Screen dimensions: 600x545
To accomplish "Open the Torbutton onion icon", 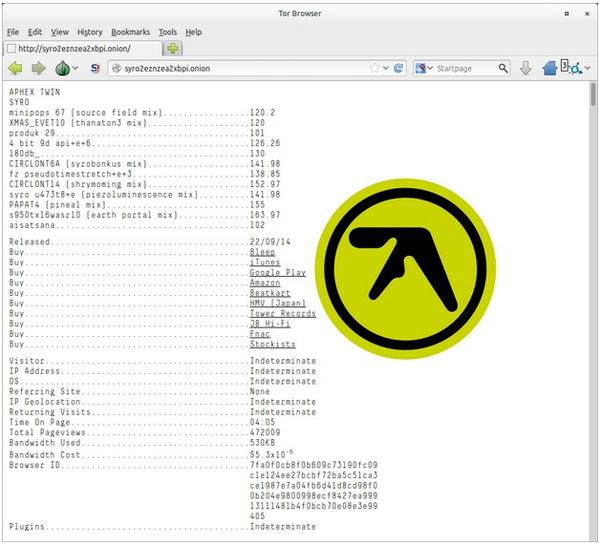I will point(62,69).
